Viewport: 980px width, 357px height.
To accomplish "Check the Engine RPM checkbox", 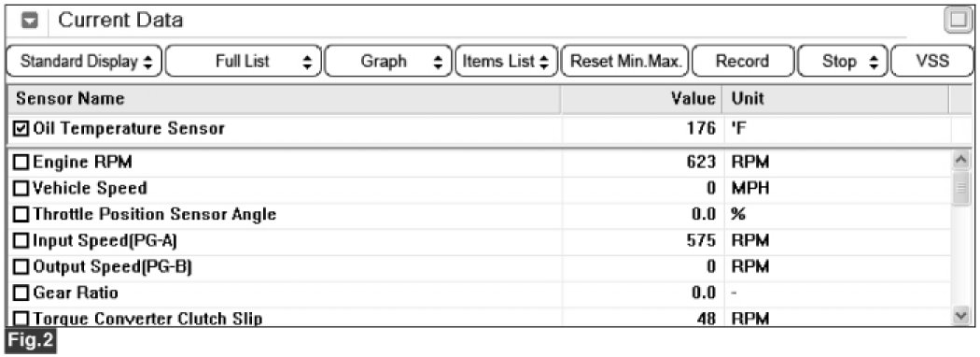I will tap(21, 163).
